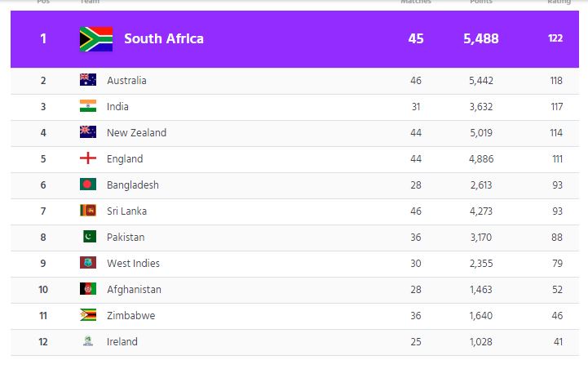
Task: Select the Afghanistan team name
Action: coord(134,290)
